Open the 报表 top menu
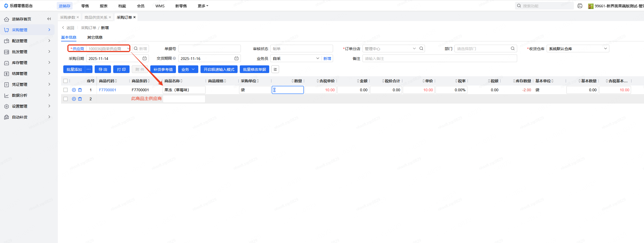Viewport: 644px width, 243px height. pyautogui.click(x=104, y=6)
